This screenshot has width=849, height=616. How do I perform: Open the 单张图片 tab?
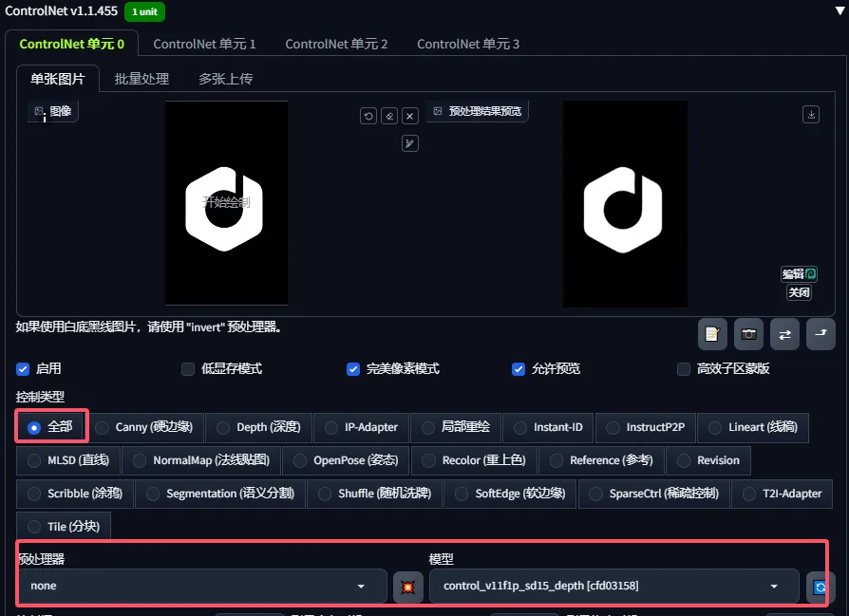point(57,79)
